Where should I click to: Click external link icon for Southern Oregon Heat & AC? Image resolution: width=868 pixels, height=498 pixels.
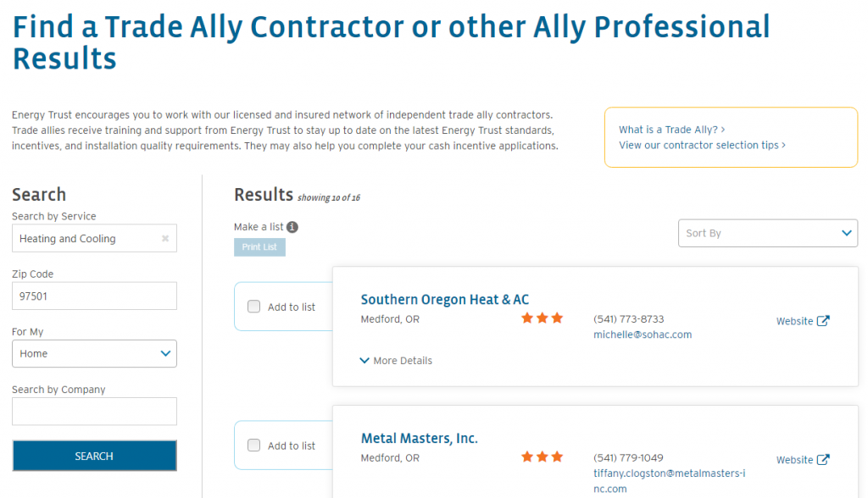[823, 321]
